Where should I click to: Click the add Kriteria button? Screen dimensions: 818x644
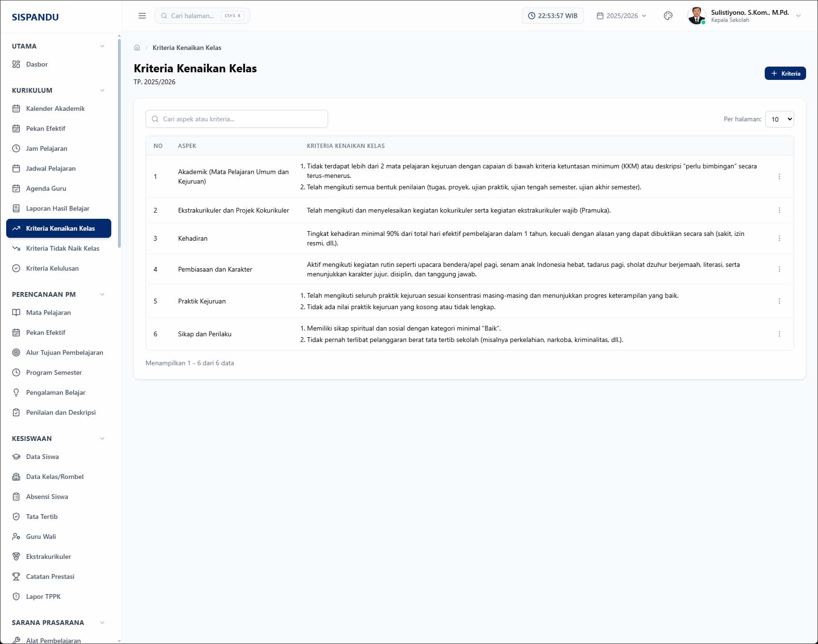tap(785, 73)
